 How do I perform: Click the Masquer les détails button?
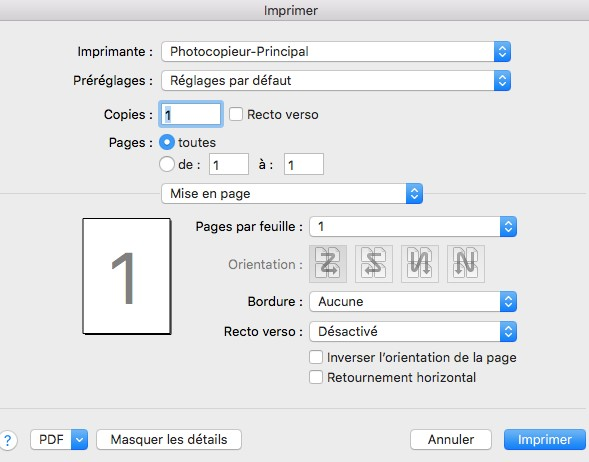(169, 439)
